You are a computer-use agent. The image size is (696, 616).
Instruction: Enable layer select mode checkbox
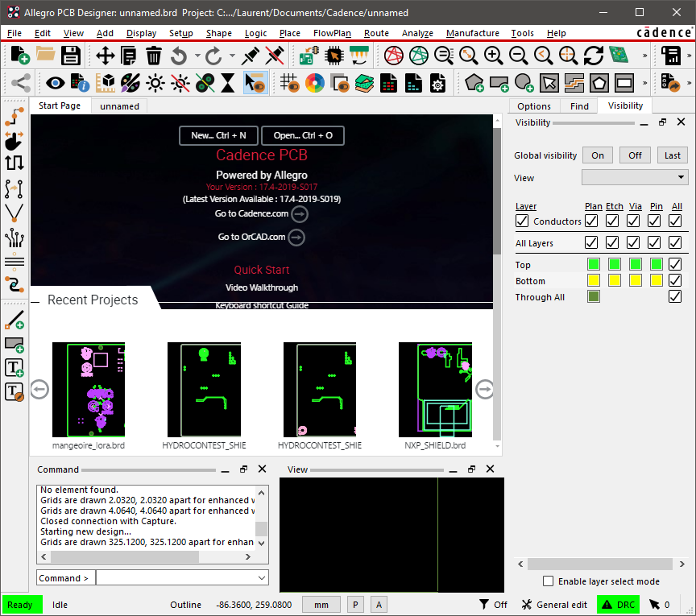pyautogui.click(x=549, y=581)
